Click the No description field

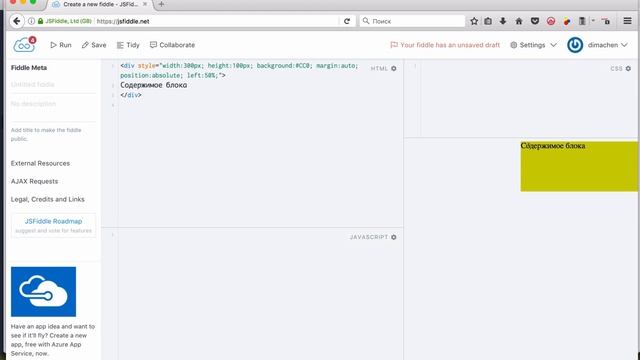pos(53,104)
